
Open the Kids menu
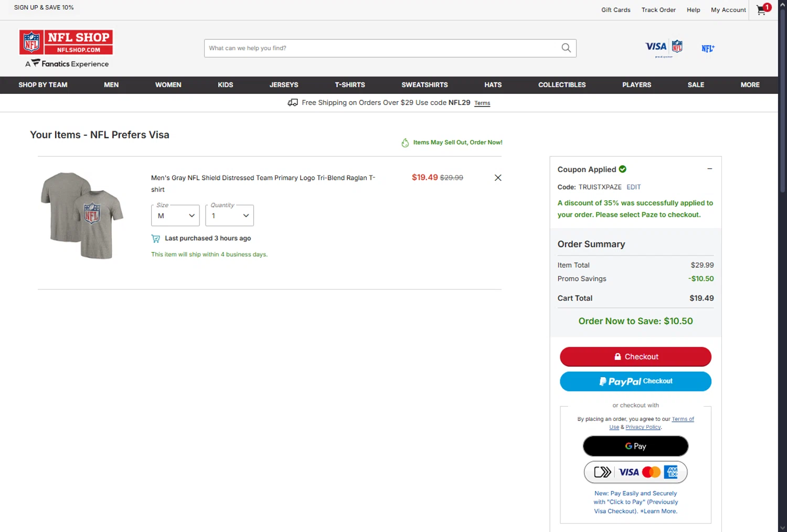226,85
